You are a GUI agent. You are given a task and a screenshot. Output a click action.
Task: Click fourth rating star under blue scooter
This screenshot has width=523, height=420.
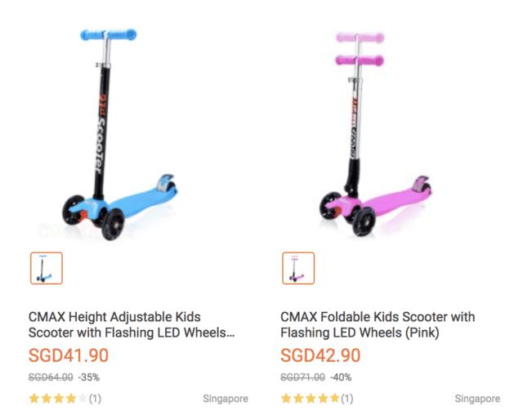tap(70, 399)
